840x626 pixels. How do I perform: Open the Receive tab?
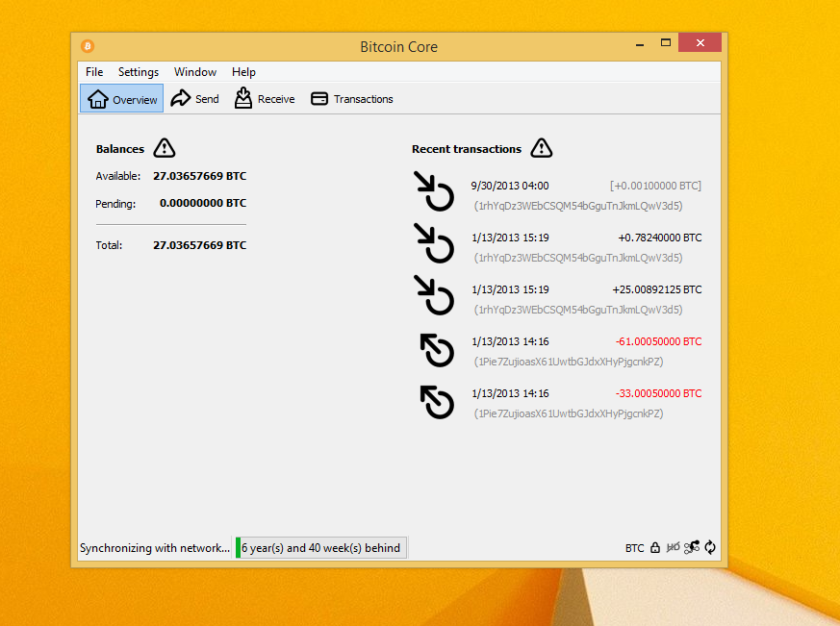265,98
